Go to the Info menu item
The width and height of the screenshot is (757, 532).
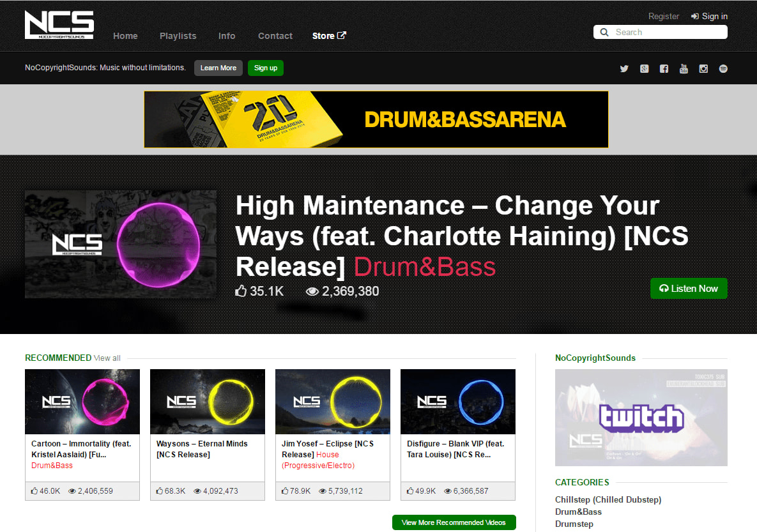(x=226, y=36)
